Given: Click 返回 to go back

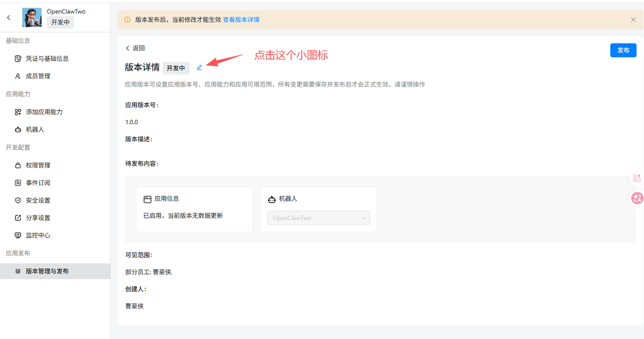Looking at the screenshot, I should click(135, 48).
